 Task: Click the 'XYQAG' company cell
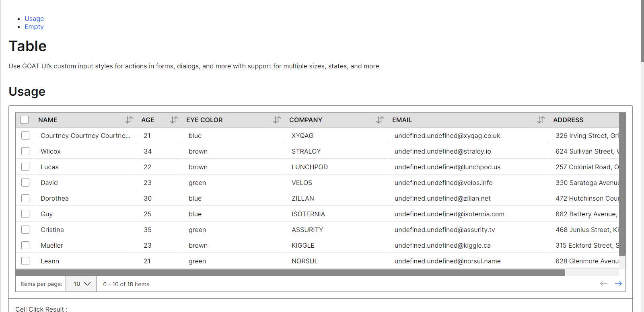coord(337,135)
